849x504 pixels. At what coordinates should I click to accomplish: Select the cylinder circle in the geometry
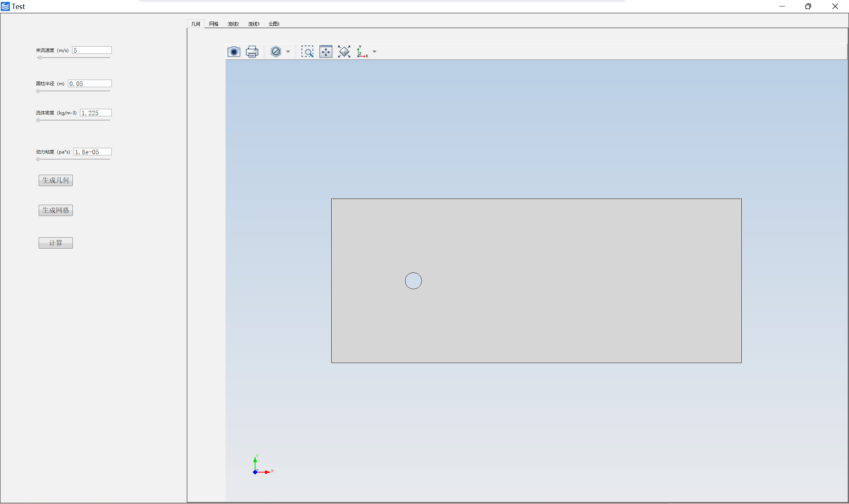tap(413, 281)
